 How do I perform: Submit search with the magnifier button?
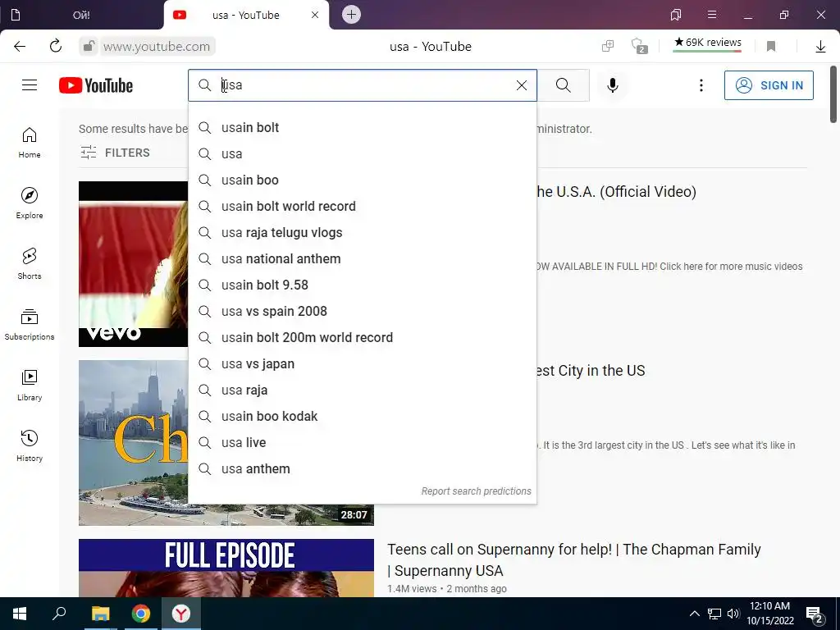tap(563, 85)
